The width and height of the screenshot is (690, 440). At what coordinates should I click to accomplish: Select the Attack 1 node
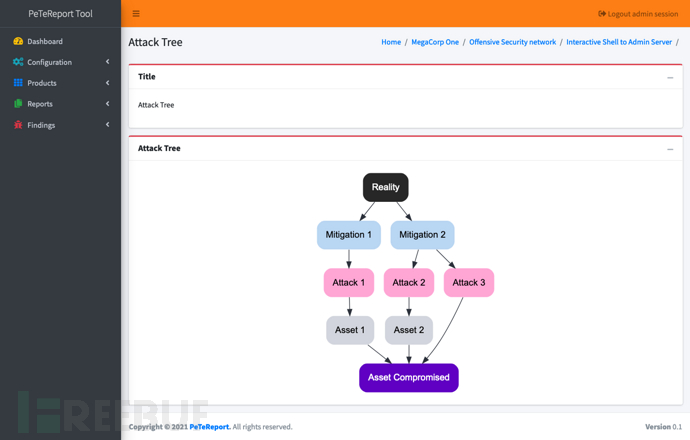[x=349, y=282]
